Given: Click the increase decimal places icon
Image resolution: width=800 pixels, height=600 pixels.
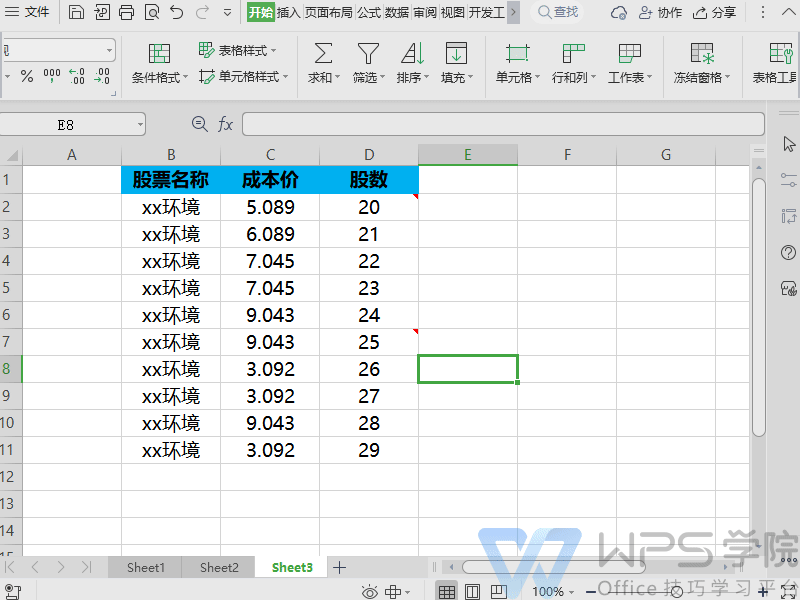Looking at the screenshot, I should pyautogui.click(x=77, y=76).
